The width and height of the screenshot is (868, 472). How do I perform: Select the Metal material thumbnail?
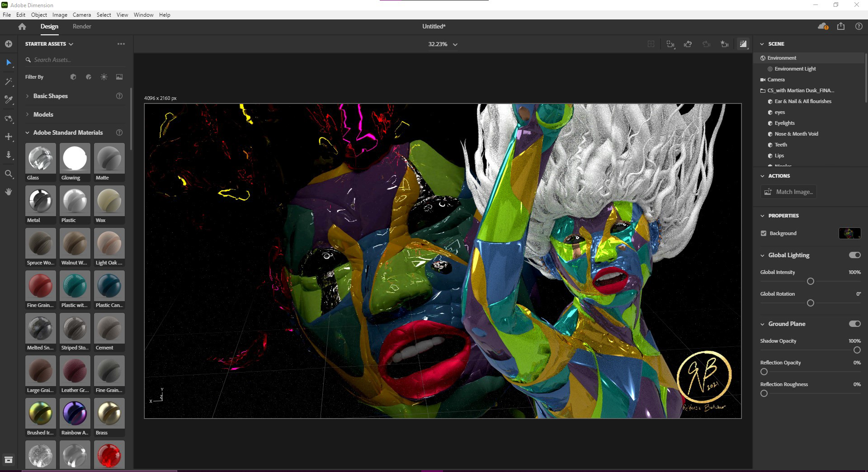point(41,201)
